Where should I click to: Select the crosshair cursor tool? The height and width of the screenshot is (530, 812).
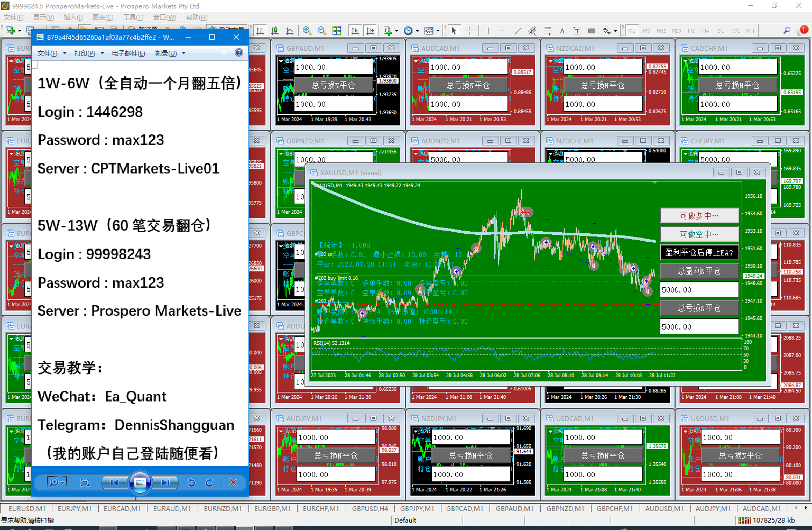(469, 31)
